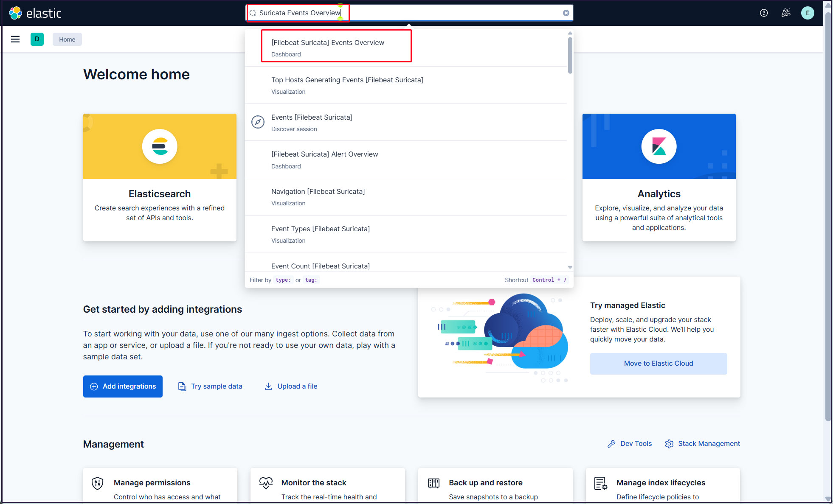833x504 pixels.
Task: Open the Analytics solution card
Action: coord(659,177)
